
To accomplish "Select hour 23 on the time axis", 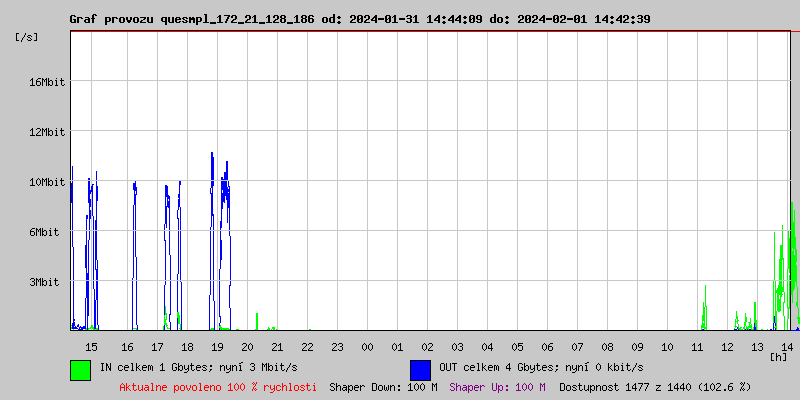I will pos(337,346).
